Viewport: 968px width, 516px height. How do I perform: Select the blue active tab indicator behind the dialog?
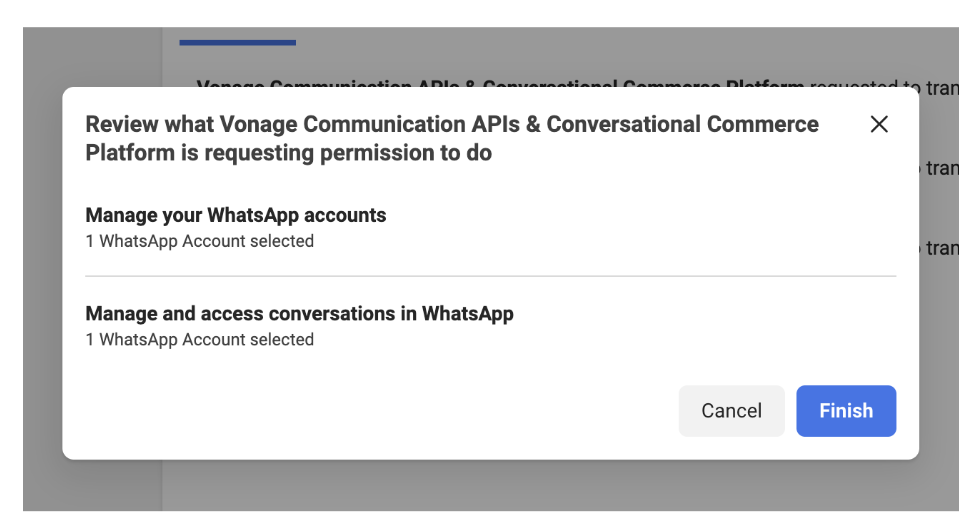(x=238, y=43)
